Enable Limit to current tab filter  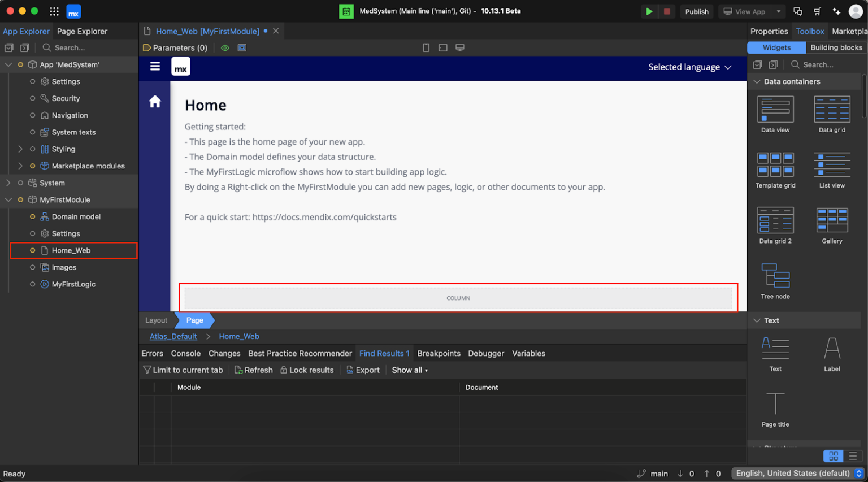tap(183, 370)
